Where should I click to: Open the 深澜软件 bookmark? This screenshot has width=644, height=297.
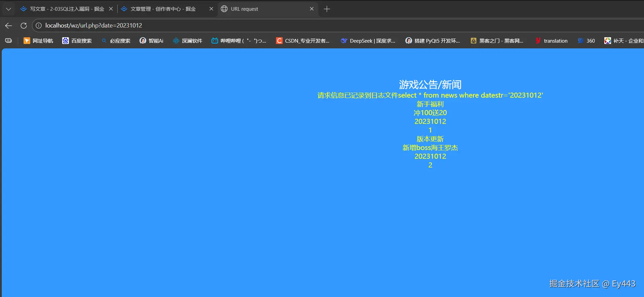pos(188,41)
